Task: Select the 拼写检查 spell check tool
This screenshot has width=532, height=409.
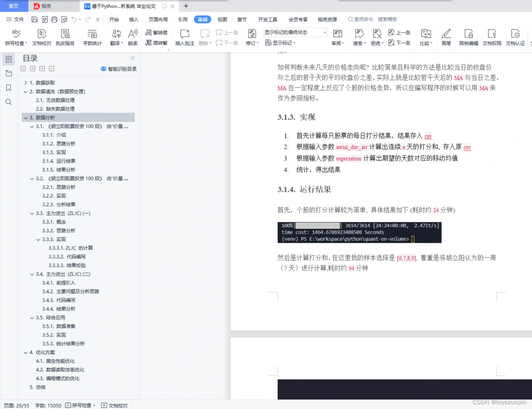Action: point(16,37)
